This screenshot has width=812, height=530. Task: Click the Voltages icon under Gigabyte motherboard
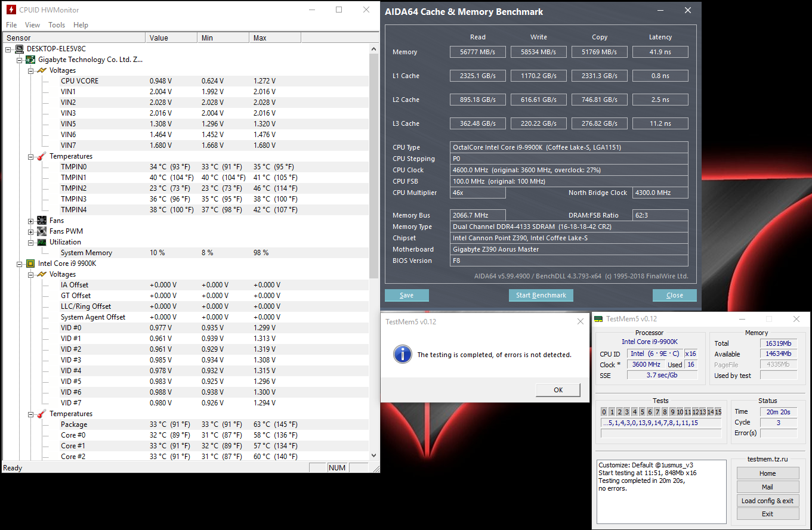tap(42, 70)
